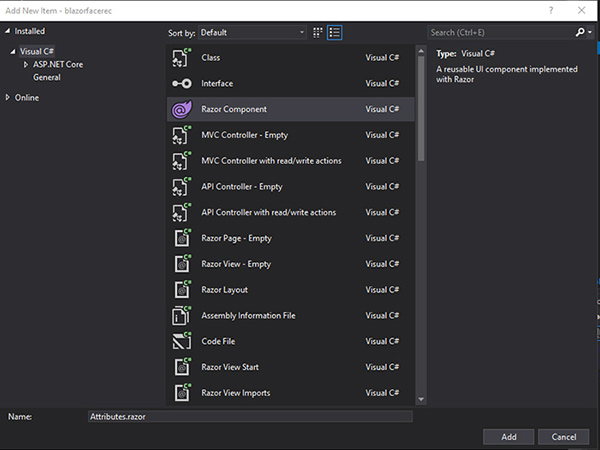
Task: Expand the Online section
Action: point(7,98)
